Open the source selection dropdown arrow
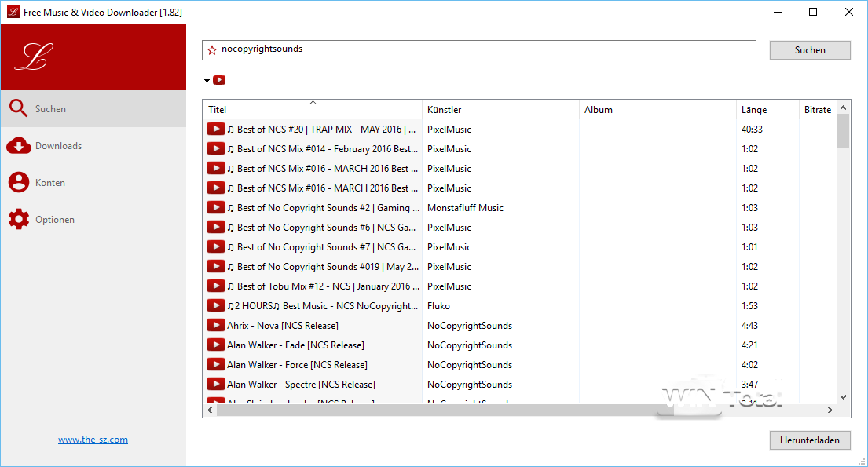Screen dimensions: 868x467 [x=207, y=81]
